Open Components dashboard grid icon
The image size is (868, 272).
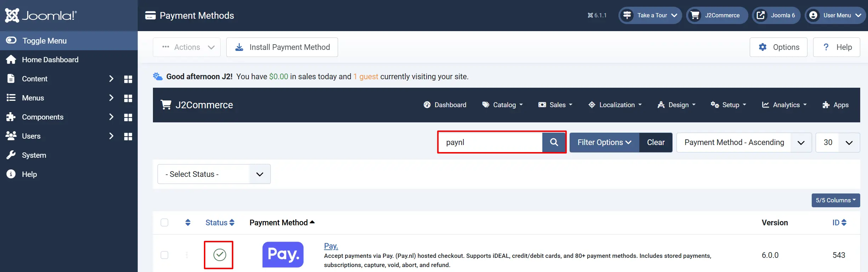pyautogui.click(x=128, y=117)
